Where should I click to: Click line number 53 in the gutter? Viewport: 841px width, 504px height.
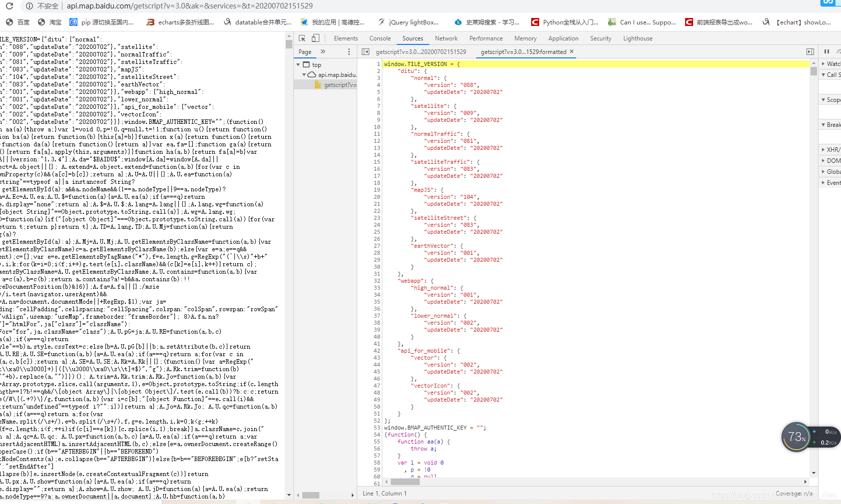click(x=377, y=428)
